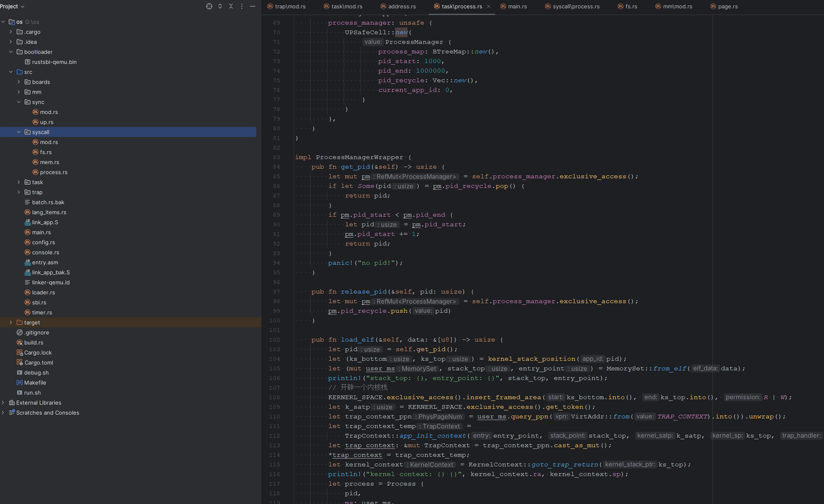The height and width of the screenshot is (504, 824).
Task: Select config.rs in the project tree
Action: point(43,242)
